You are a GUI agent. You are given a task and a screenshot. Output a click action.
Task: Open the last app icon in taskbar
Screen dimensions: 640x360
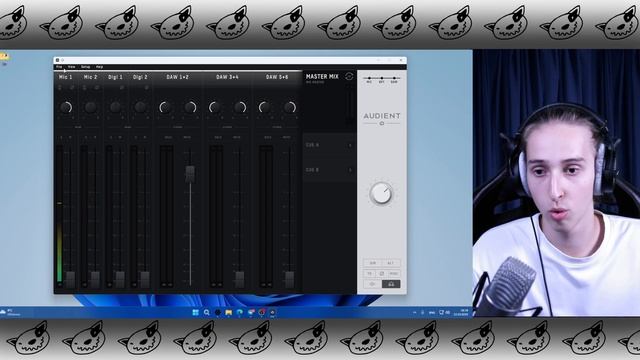click(x=272, y=313)
